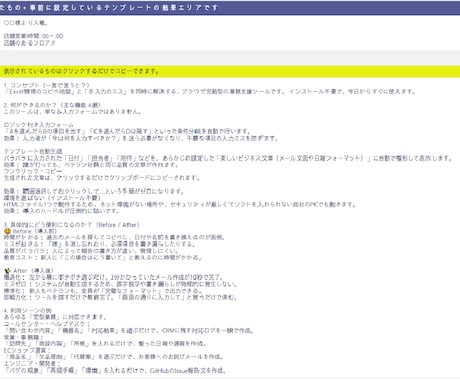This screenshot has width=460, height=380.
Task: Click the line starting '時間がかかる：'
Action: (x=114, y=238)
